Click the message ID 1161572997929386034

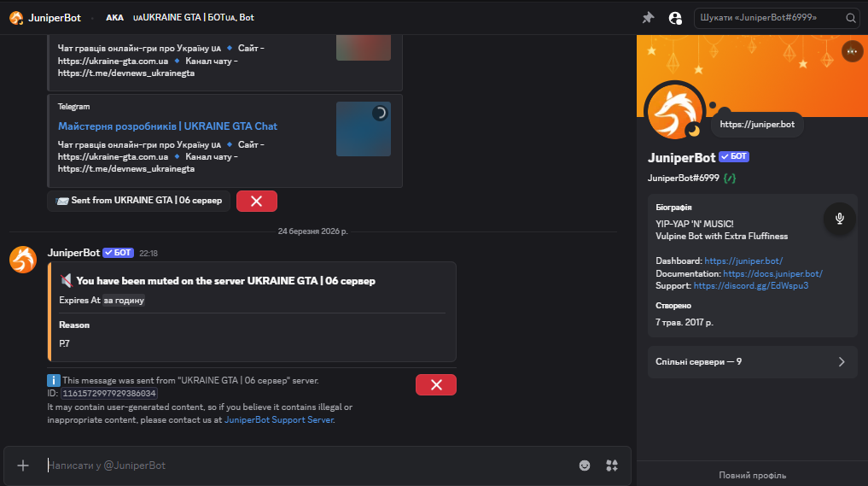109,394
